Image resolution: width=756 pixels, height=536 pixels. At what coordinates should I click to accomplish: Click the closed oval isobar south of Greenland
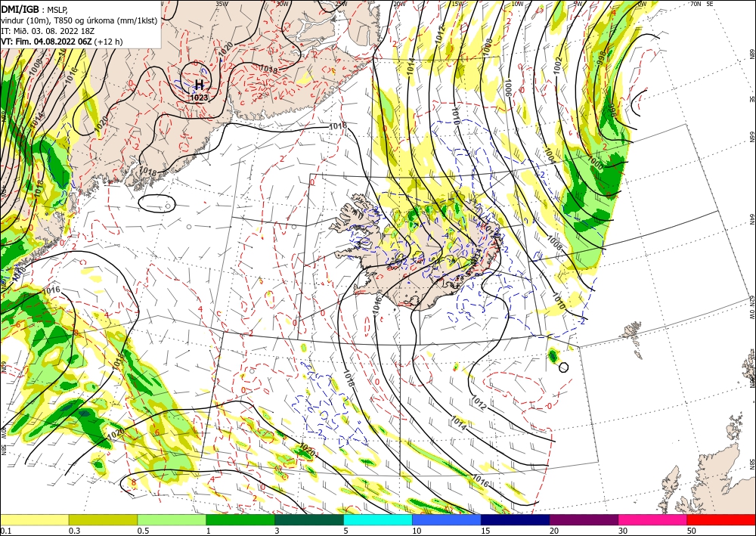[x=156, y=203]
